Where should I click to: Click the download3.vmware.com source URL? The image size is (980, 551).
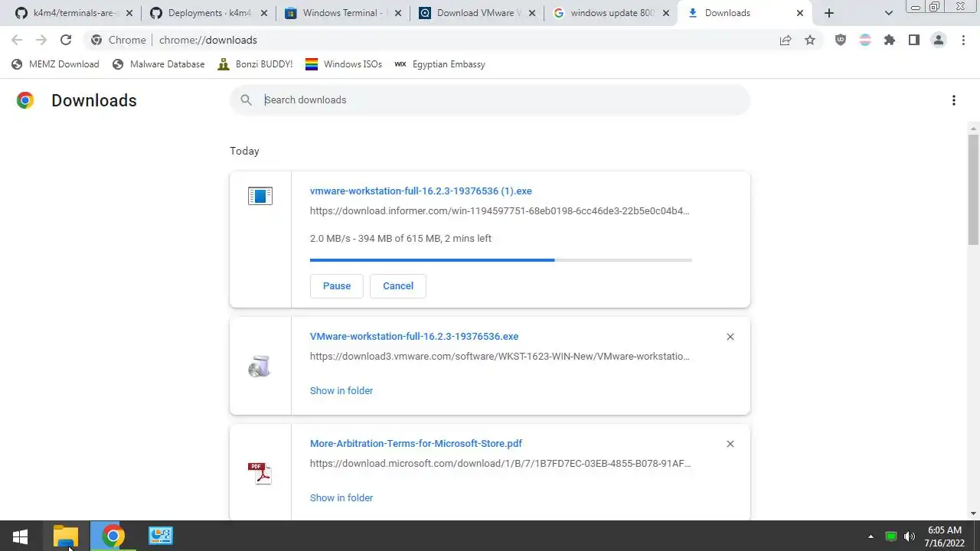tap(500, 357)
